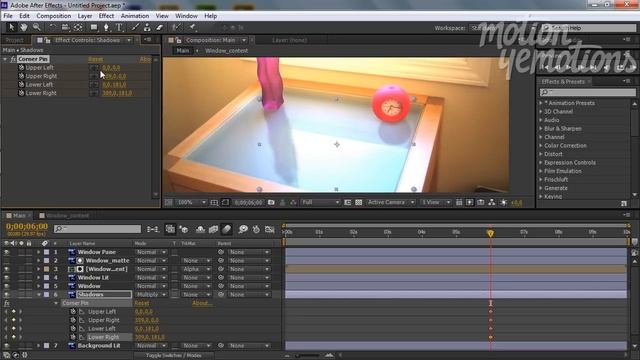Take a snapshot with the camera icon
The width and height of the screenshot is (640, 360).
click(271, 202)
